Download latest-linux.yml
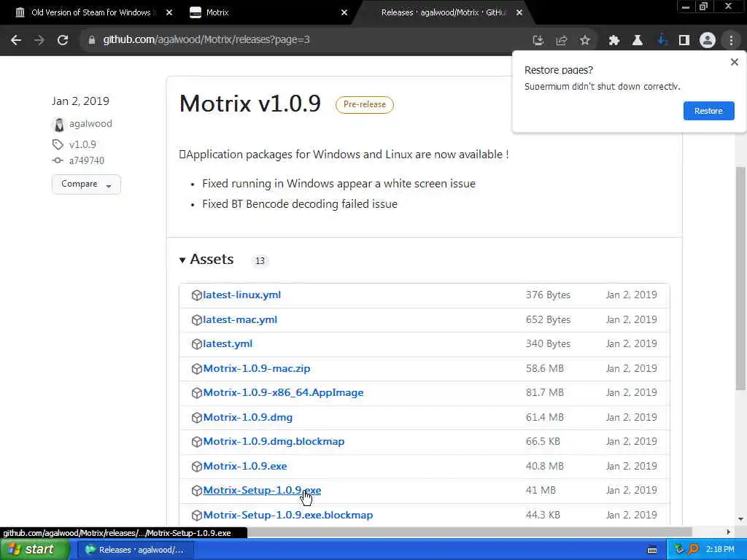Viewport: 747px width, 560px height. pyautogui.click(x=242, y=295)
